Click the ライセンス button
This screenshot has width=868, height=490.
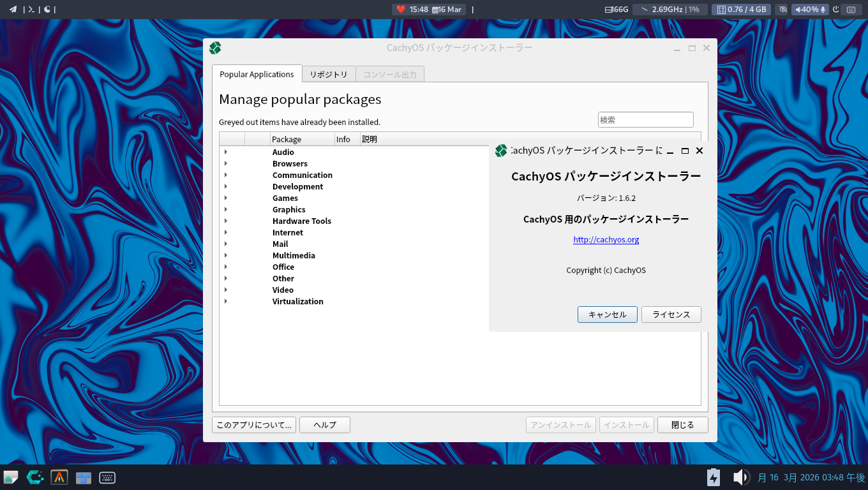[671, 315]
